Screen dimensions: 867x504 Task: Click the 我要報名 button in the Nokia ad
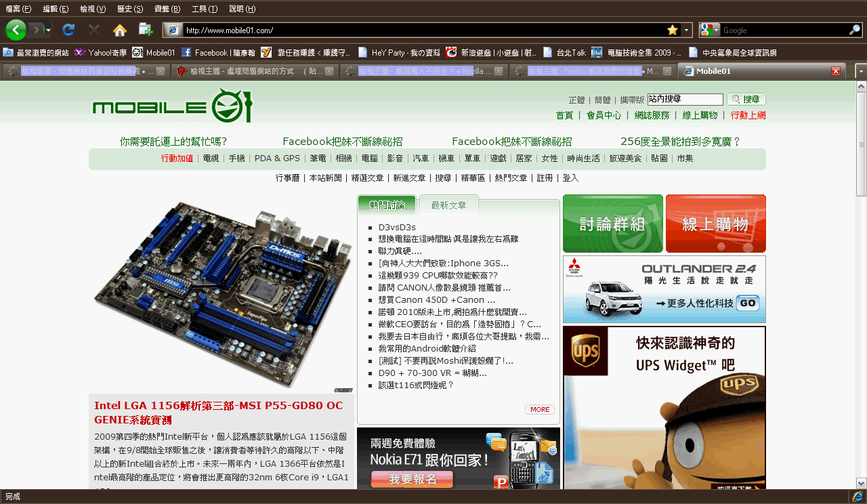tap(413, 480)
